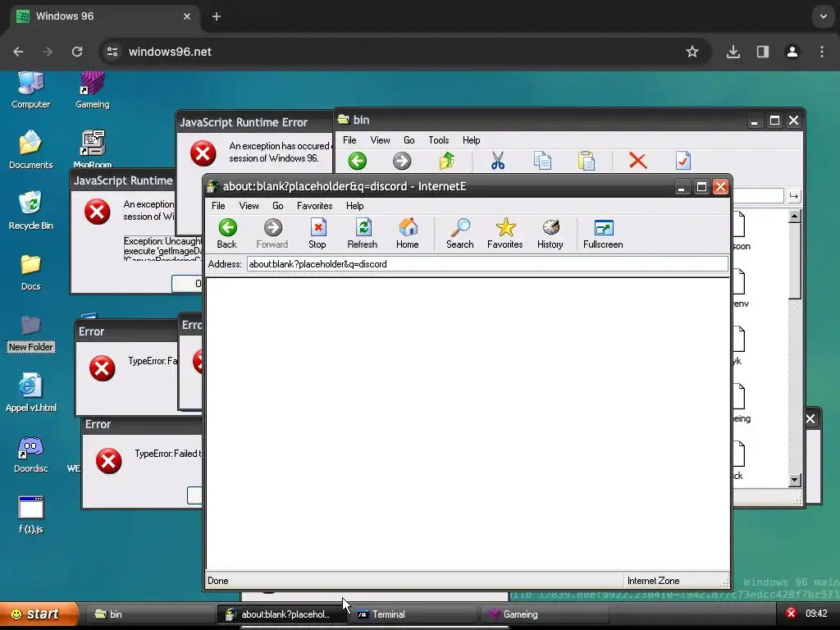
Task: Switch to Terminal taskbar item
Action: 414,614
